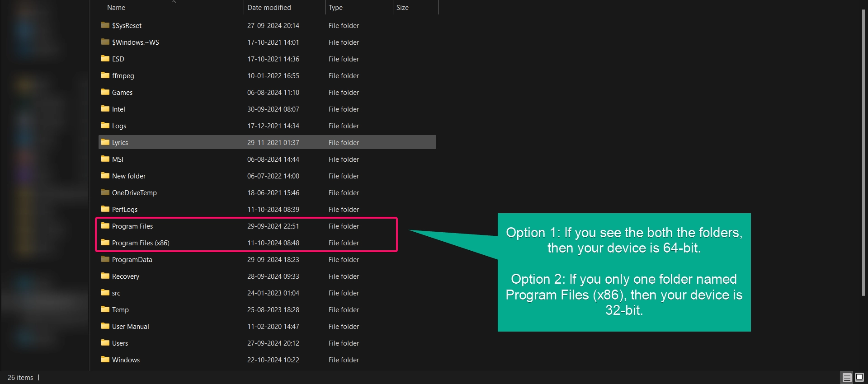Image resolution: width=868 pixels, height=384 pixels.
Task: Click the Games folder icon
Action: tap(105, 92)
